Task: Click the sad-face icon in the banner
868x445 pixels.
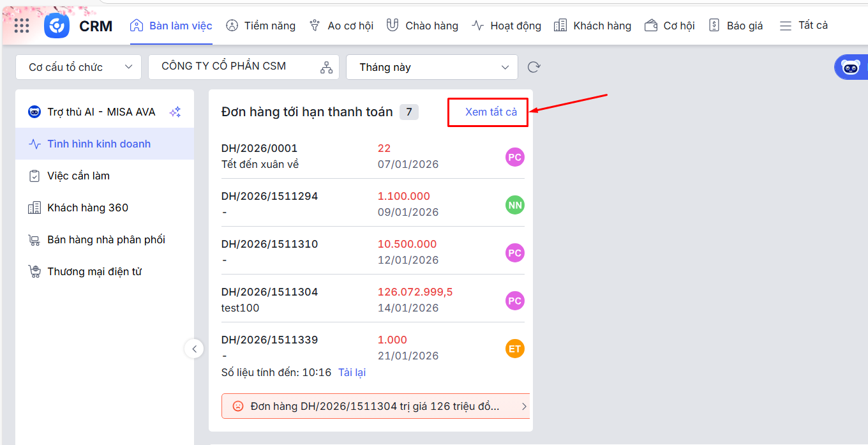Action: pyautogui.click(x=238, y=406)
